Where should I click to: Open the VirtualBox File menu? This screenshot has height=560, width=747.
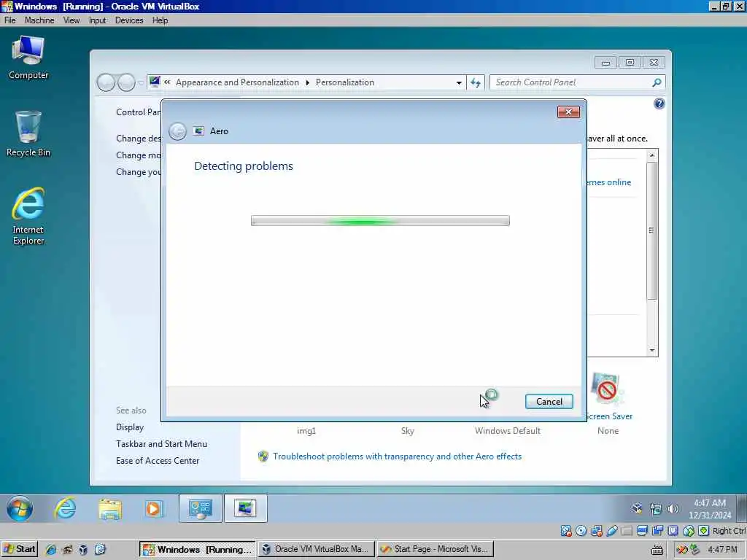click(10, 20)
